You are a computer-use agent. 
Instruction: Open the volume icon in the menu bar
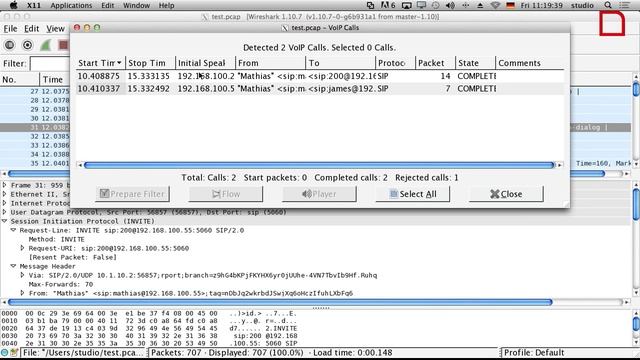(450, 5)
